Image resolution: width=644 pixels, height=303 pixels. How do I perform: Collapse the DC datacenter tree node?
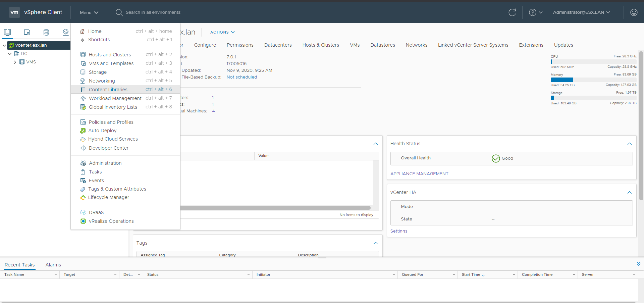[x=10, y=54]
